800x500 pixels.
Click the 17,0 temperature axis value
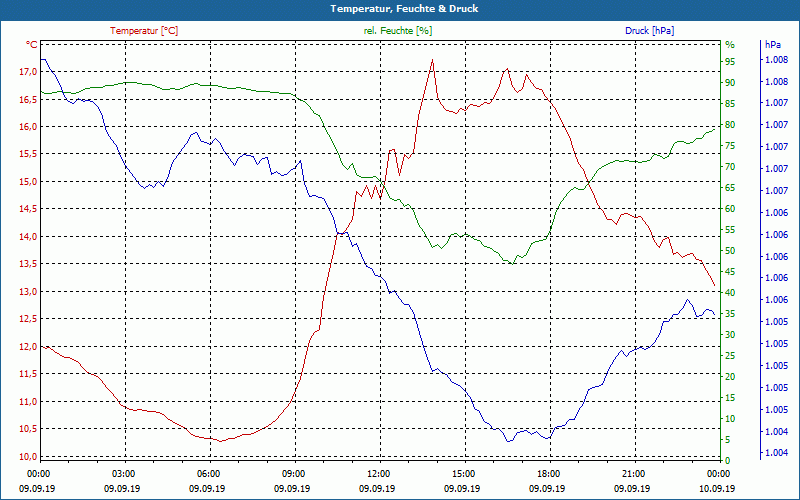[28, 72]
